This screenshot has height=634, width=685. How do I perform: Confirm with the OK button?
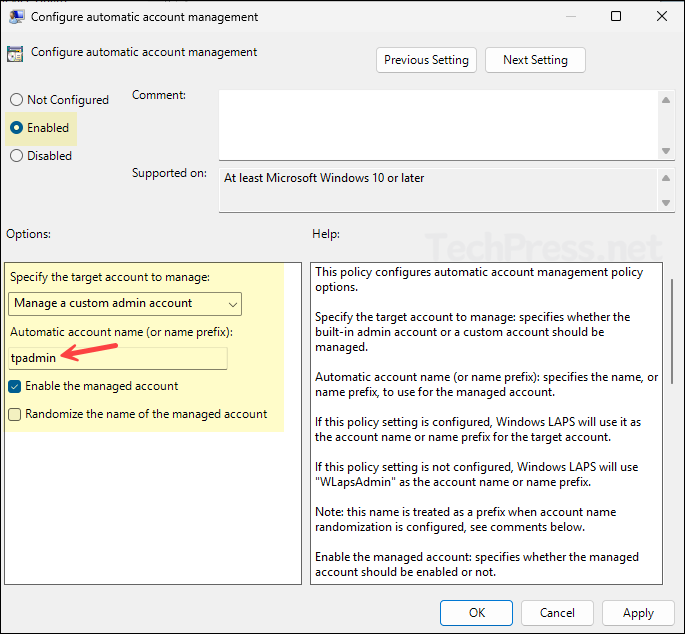[x=477, y=613]
